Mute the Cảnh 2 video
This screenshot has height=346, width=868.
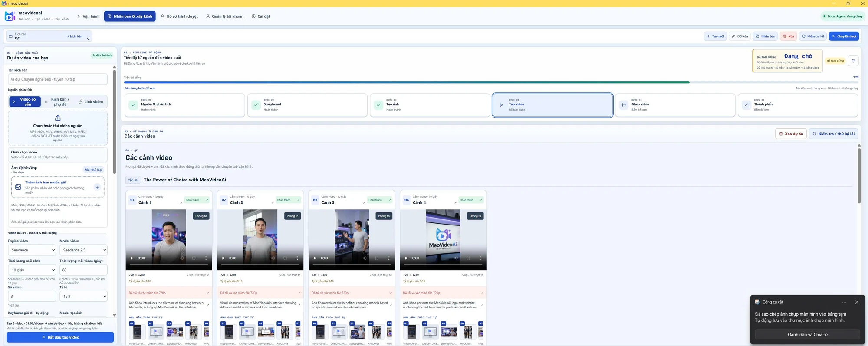coord(273,258)
